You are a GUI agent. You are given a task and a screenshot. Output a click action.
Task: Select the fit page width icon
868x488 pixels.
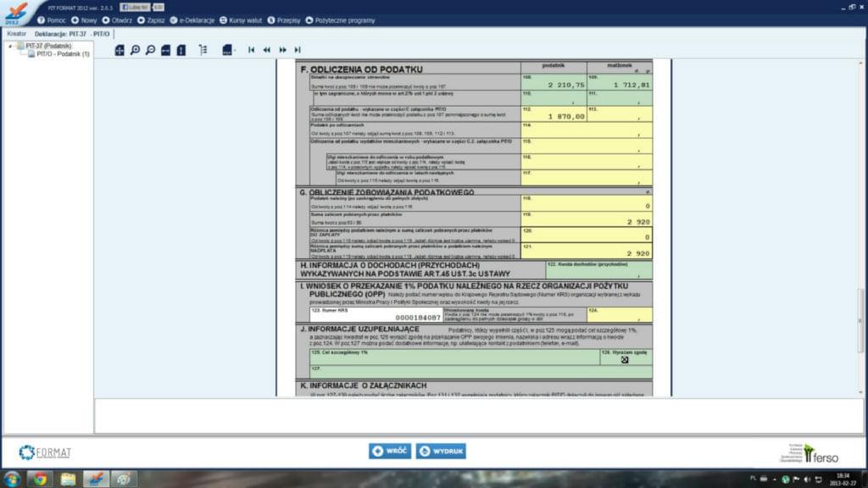pyautogui.click(x=166, y=50)
